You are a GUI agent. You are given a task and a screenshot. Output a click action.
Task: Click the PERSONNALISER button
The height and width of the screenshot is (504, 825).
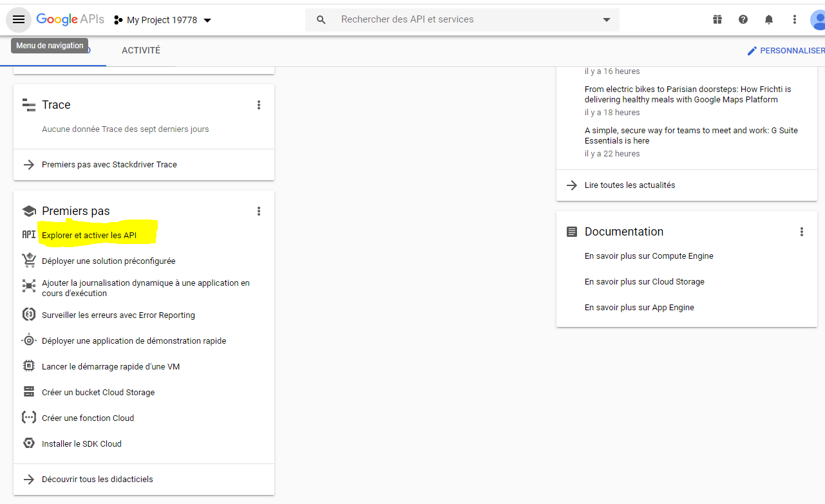(785, 51)
